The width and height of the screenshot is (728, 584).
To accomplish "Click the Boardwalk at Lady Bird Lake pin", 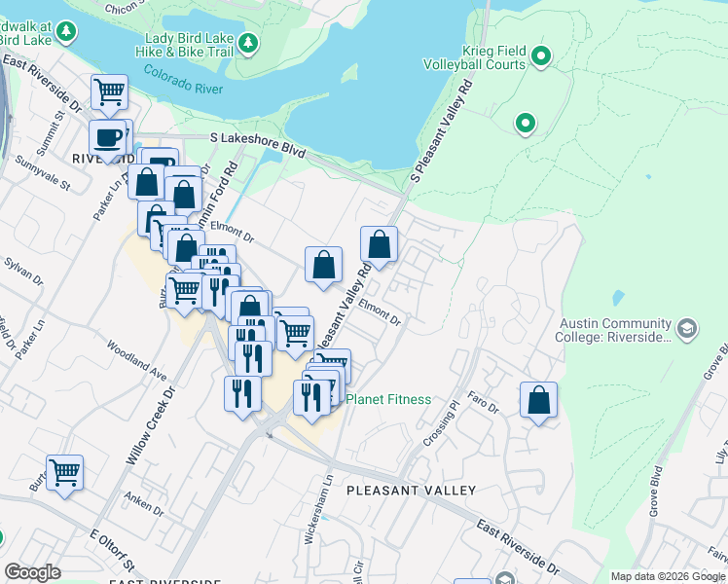I will pos(66,32).
